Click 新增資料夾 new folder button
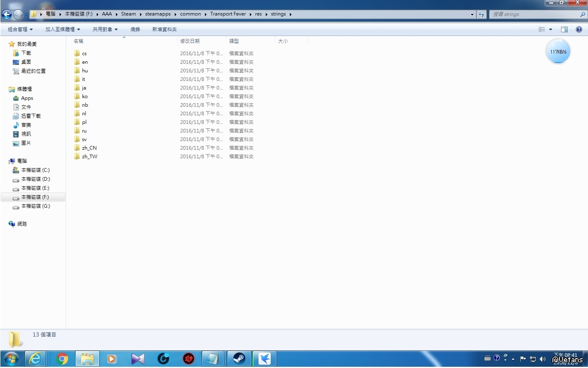588x368 pixels. 165,29
